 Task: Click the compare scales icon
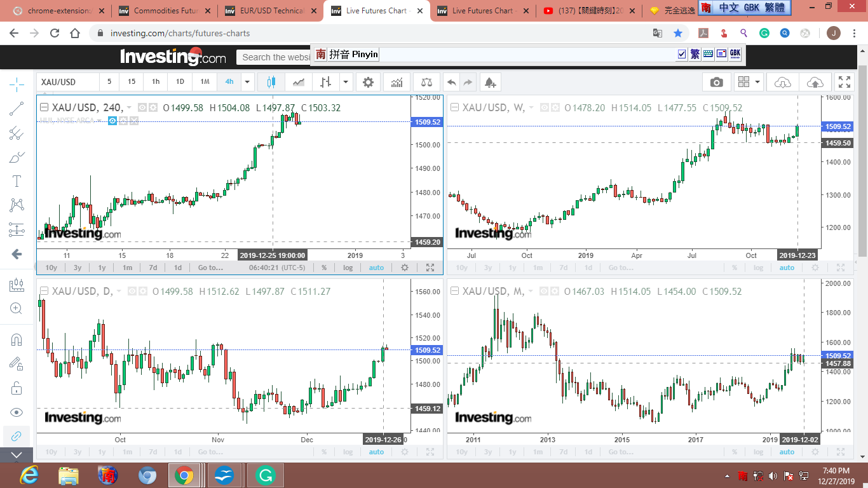click(x=426, y=82)
